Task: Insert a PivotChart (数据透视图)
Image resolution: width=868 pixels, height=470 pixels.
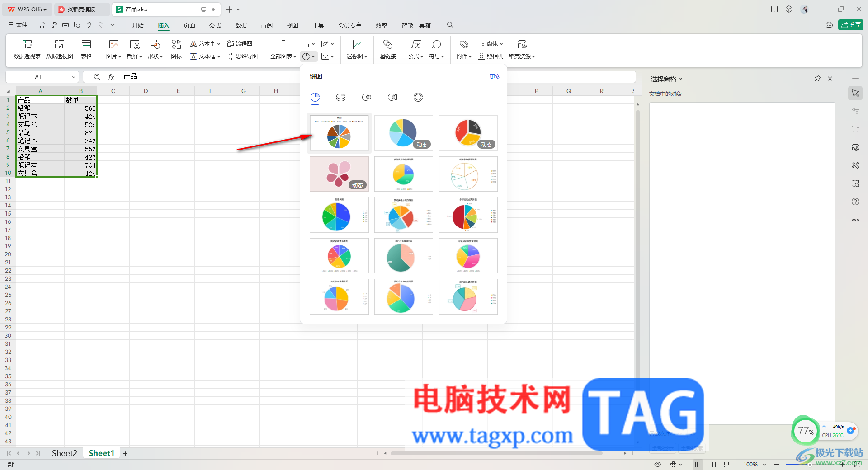Action: [x=60, y=49]
